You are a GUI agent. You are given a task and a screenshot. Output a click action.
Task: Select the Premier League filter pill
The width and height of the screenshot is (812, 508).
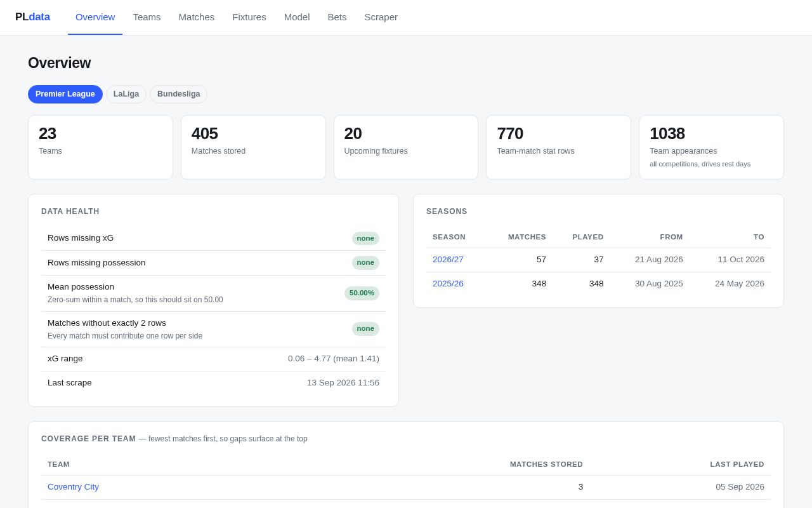coord(65,94)
